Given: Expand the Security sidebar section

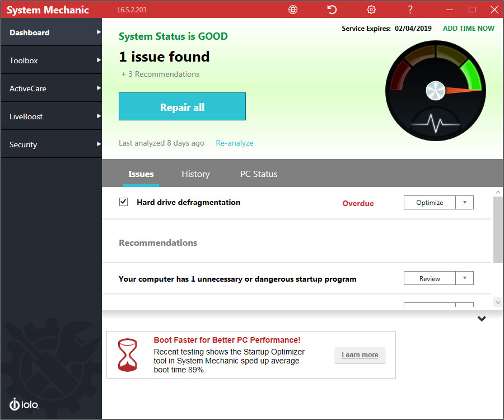Looking at the screenshot, I should click(x=50, y=144).
